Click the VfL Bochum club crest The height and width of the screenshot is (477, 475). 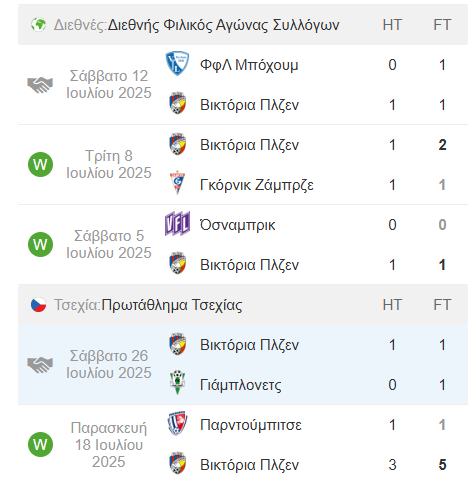click(177, 63)
